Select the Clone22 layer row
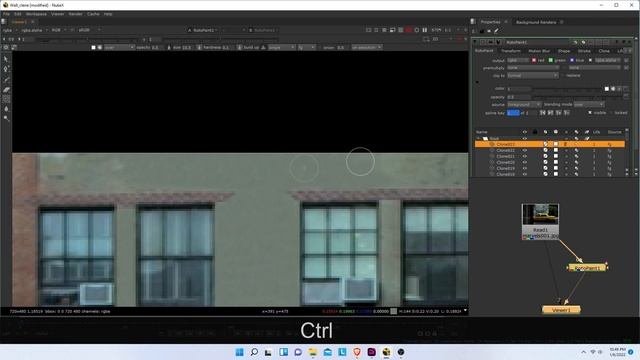This screenshot has width=640, height=360. (x=550, y=150)
